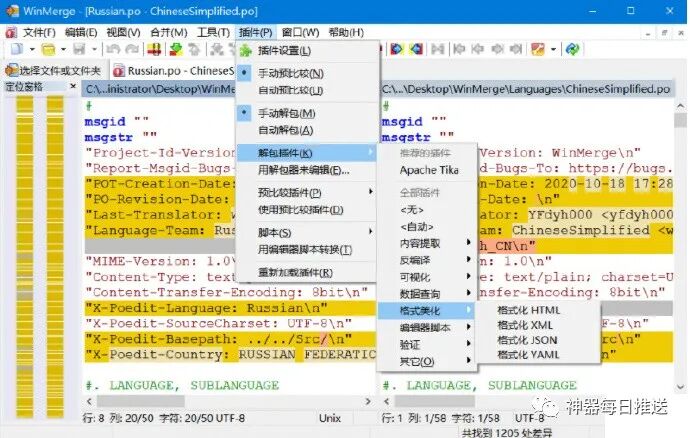Expand the 脚本(S) submenu
This screenshot has height=438, width=690.
point(308,232)
